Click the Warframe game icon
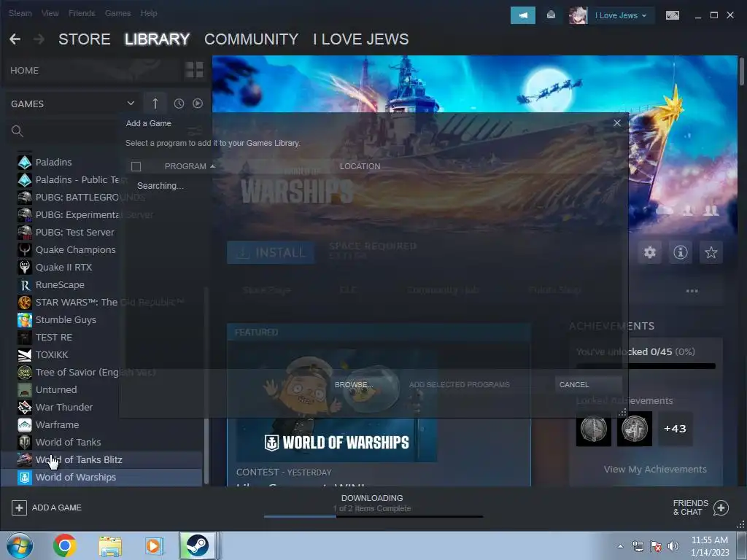This screenshot has width=747, height=560. [25, 425]
